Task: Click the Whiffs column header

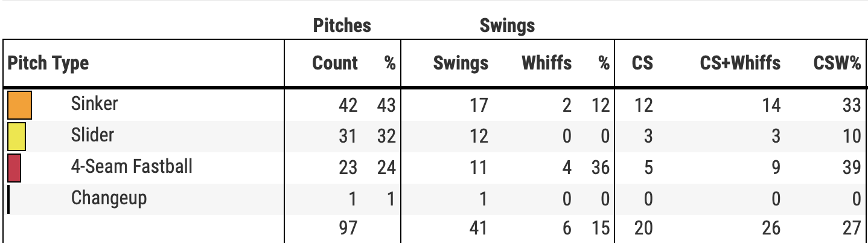Action: tap(546, 63)
